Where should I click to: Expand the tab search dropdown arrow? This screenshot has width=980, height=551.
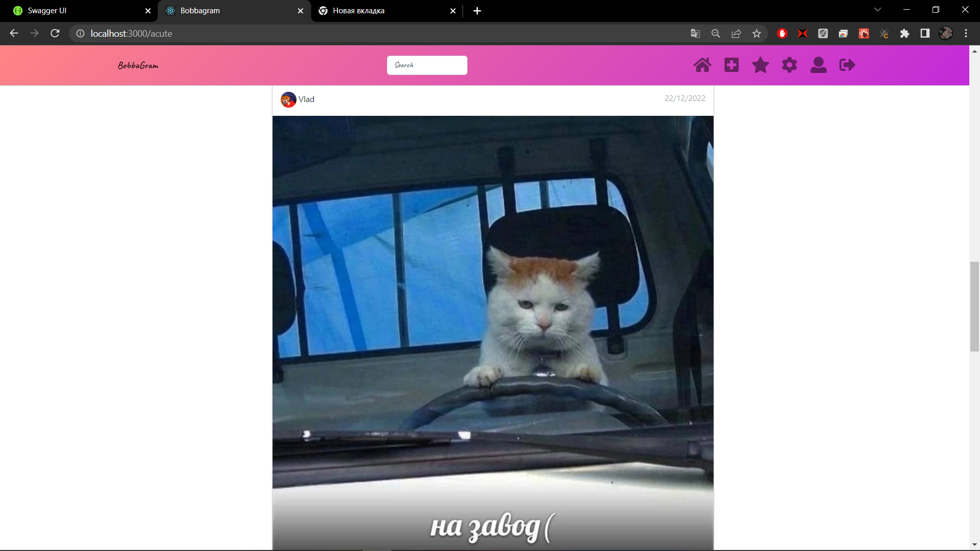pyautogui.click(x=877, y=10)
